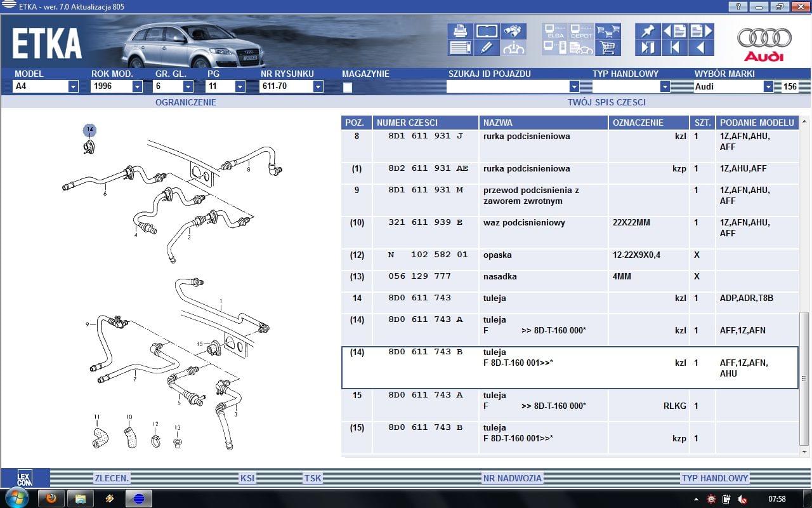Click the NAZWA column header

pos(543,123)
